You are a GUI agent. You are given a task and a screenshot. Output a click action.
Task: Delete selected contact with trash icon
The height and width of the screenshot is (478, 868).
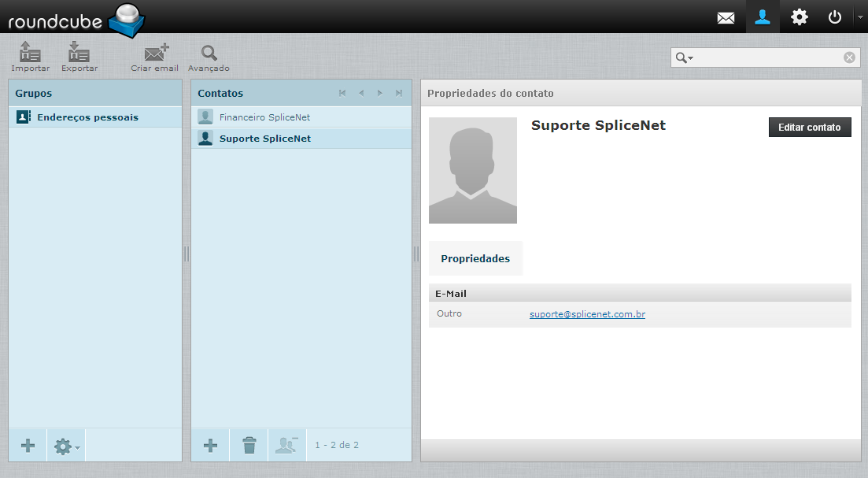pyautogui.click(x=249, y=446)
